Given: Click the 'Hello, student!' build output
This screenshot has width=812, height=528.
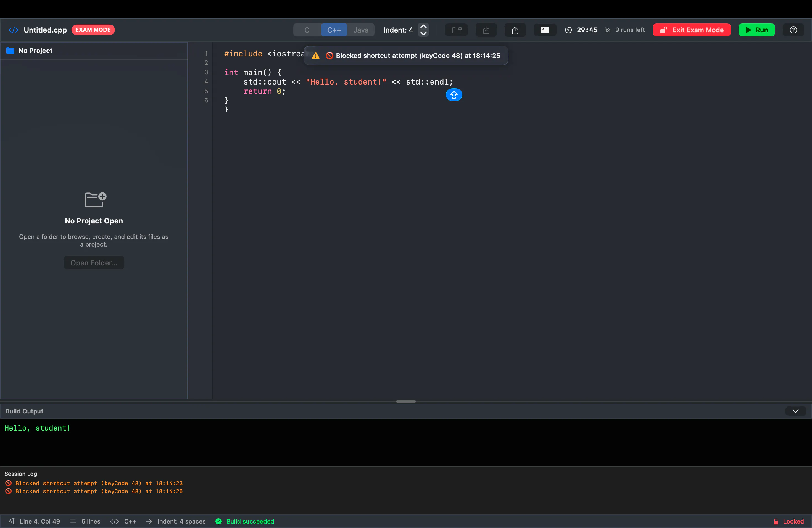Looking at the screenshot, I should tap(38, 428).
